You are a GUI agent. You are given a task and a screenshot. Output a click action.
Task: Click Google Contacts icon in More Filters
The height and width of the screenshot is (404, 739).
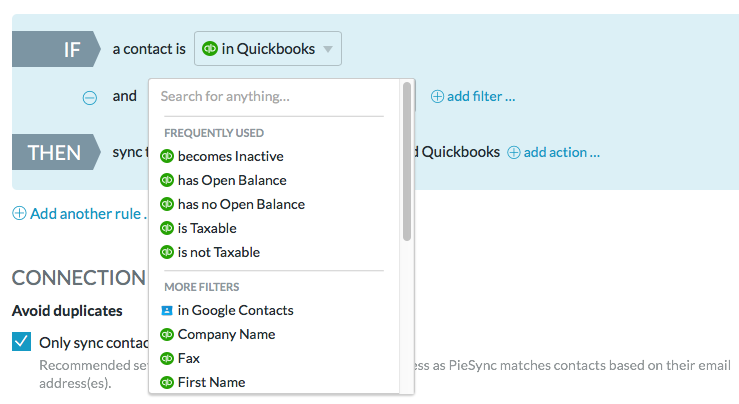167,310
